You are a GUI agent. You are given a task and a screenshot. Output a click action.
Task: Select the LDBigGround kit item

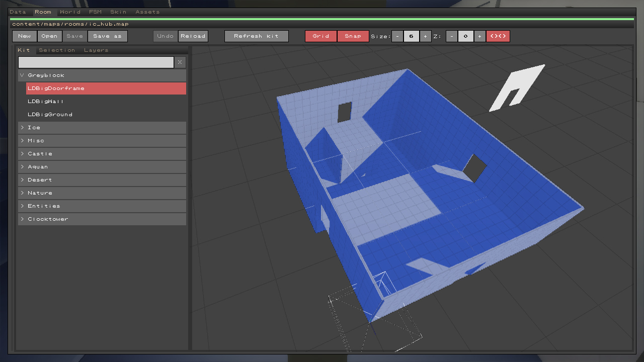pos(106,115)
